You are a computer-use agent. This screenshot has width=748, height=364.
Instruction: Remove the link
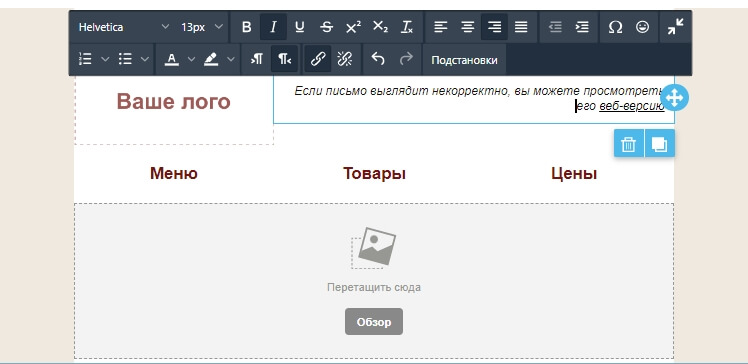[x=344, y=59]
